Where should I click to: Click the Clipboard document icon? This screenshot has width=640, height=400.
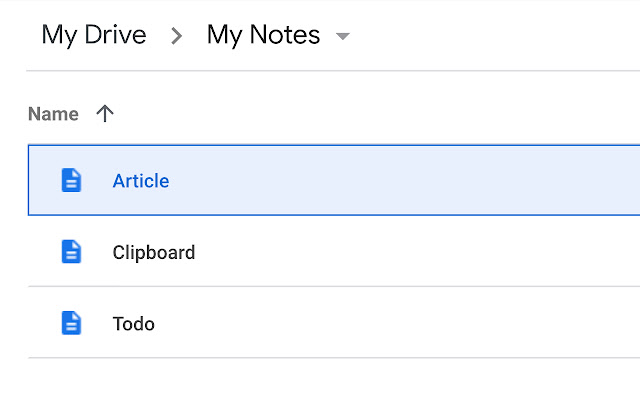pos(71,252)
